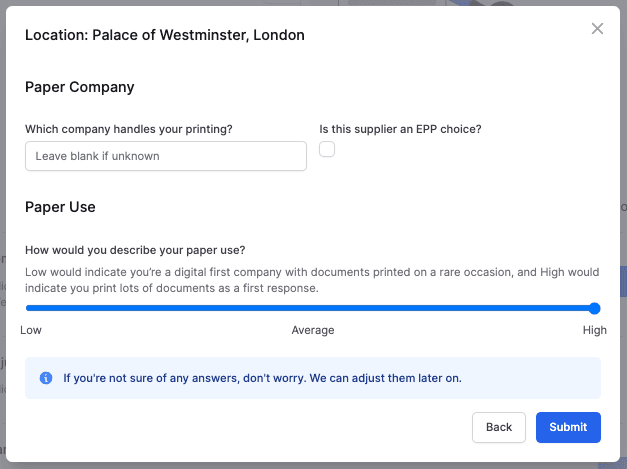Click the "How would you describe your paper use?" question
The height and width of the screenshot is (469, 627).
(x=135, y=250)
